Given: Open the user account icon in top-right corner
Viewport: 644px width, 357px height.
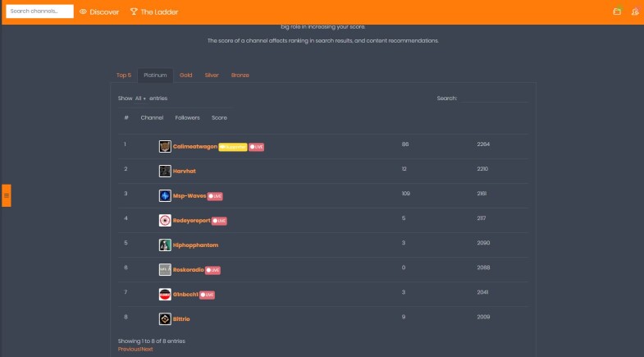Looking at the screenshot, I should click(x=635, y=11).
